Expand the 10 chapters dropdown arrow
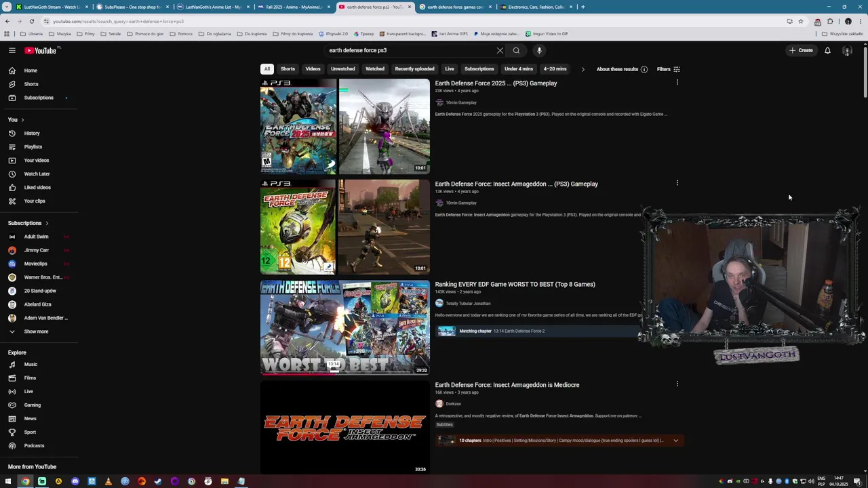The height and width of the screenshot is (488, 868). pyautogui.click(x=675, y=441)
